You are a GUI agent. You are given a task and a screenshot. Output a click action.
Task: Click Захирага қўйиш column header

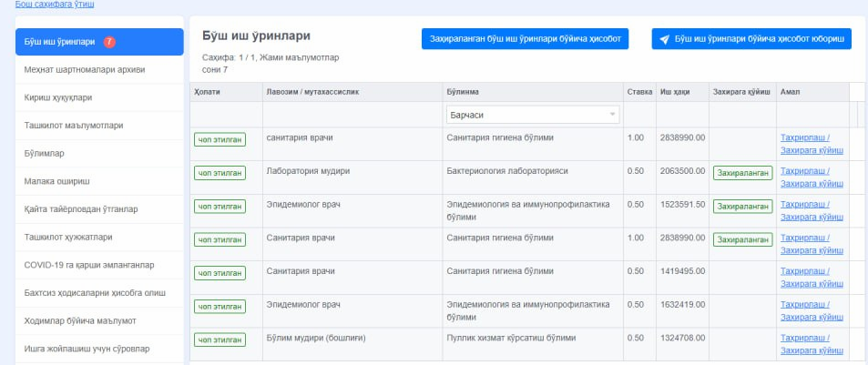pyautogui.click(x=741, y=92)
